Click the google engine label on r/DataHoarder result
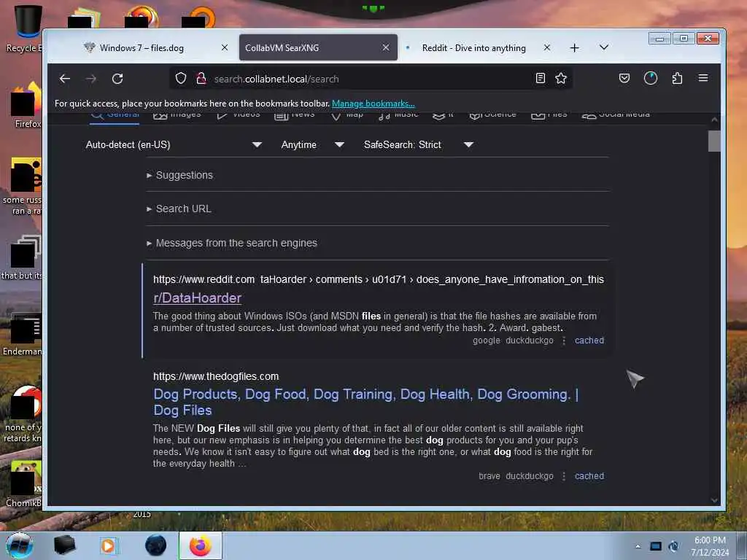The image size is (747, 560). pyautogui.click(x=487, y=341)
